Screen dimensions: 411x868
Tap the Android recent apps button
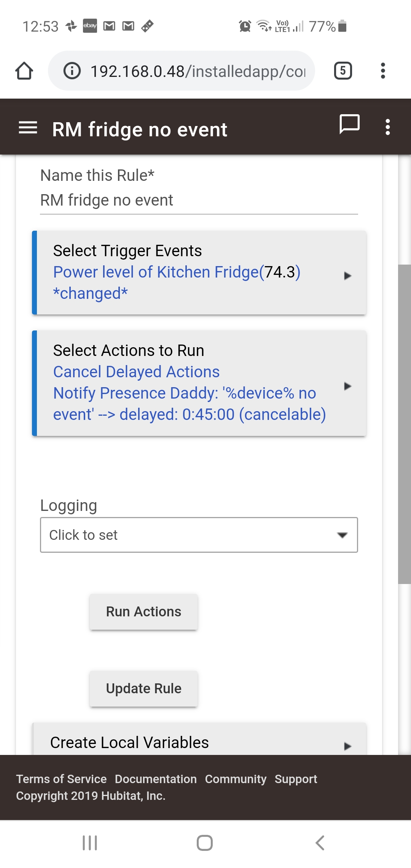point(90,843)
